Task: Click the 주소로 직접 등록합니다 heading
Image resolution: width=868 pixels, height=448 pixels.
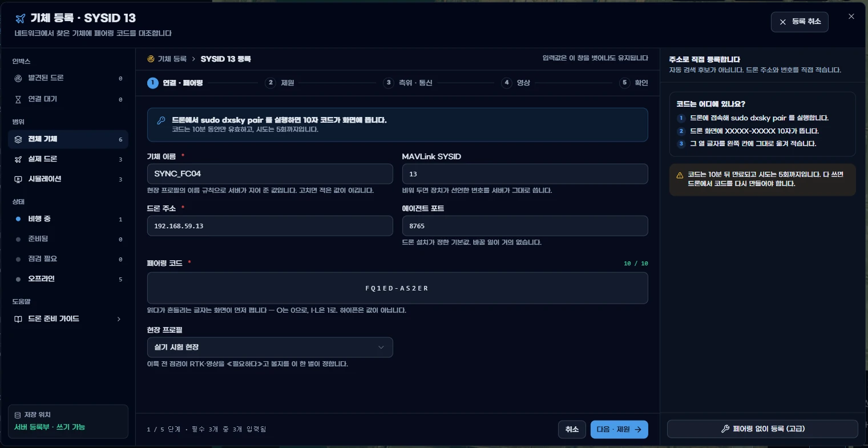Action: 705,59
